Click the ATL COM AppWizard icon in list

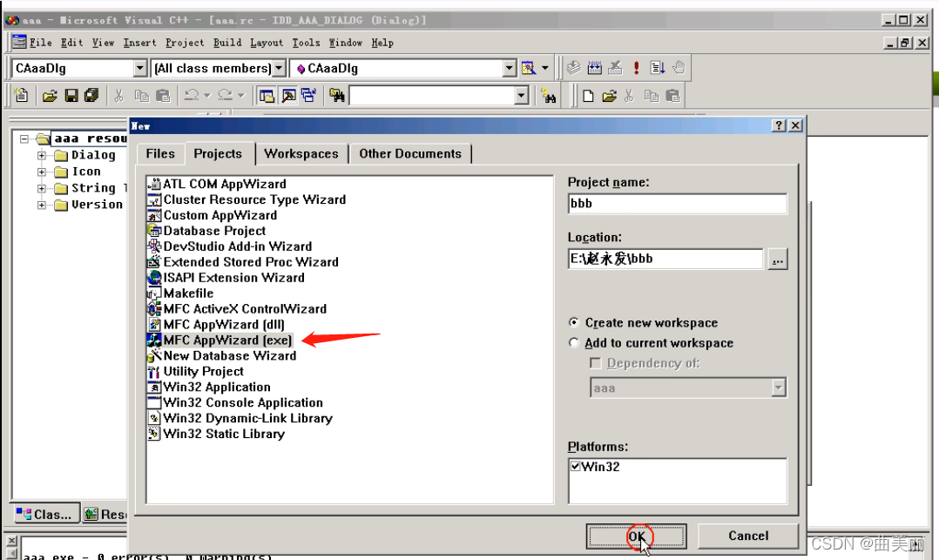(154, 184)
